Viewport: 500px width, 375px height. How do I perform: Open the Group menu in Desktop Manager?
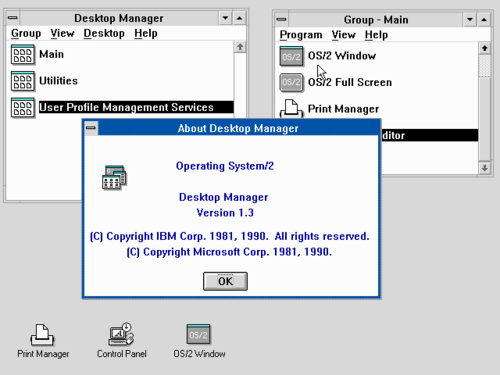(x=26, y=33)
